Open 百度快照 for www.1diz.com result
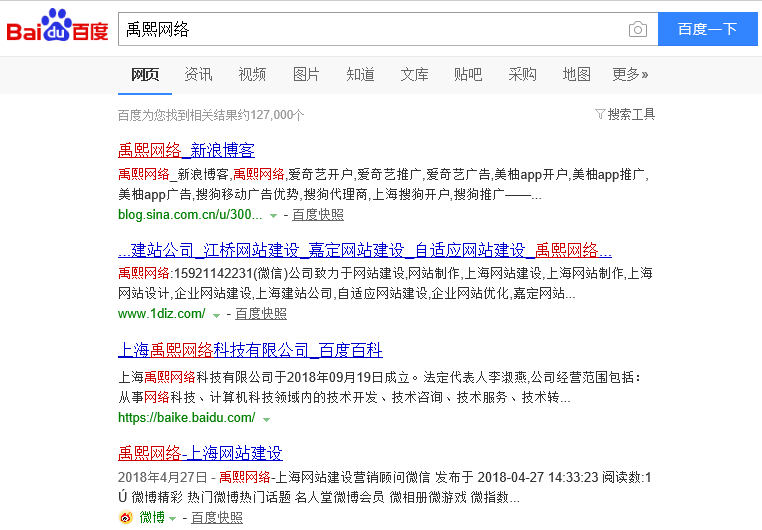Viewport: 762px width, 530px height. tap(261, 314)
